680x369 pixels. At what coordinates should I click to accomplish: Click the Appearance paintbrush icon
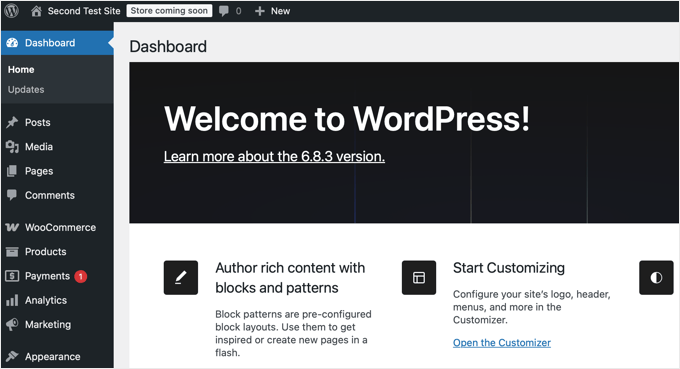[12, 356]
